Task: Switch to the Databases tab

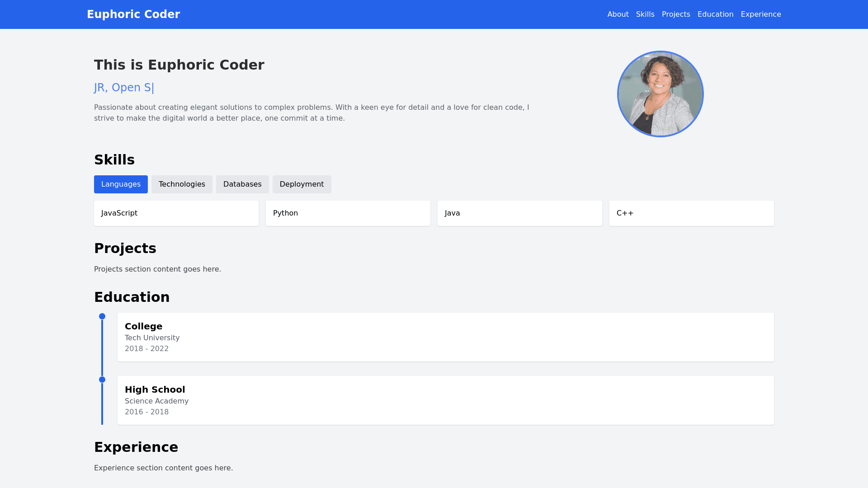Action: click(242, 184)
